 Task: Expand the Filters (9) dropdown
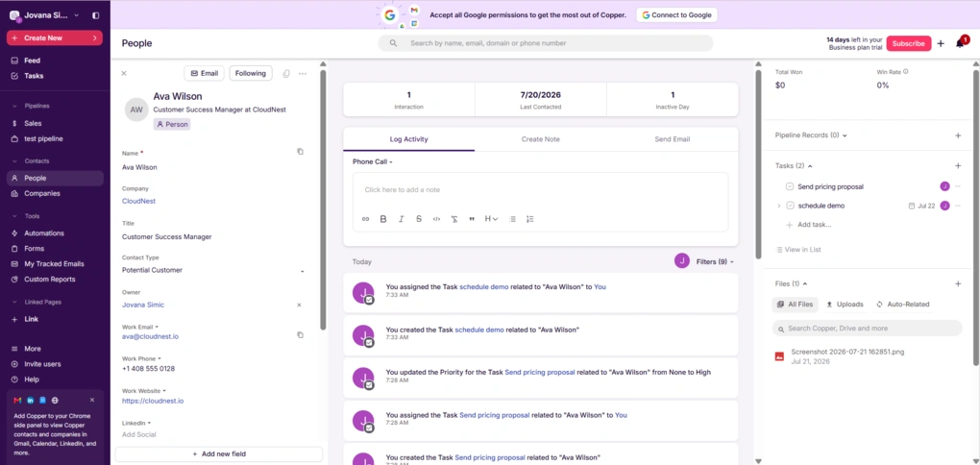[715, 262]
